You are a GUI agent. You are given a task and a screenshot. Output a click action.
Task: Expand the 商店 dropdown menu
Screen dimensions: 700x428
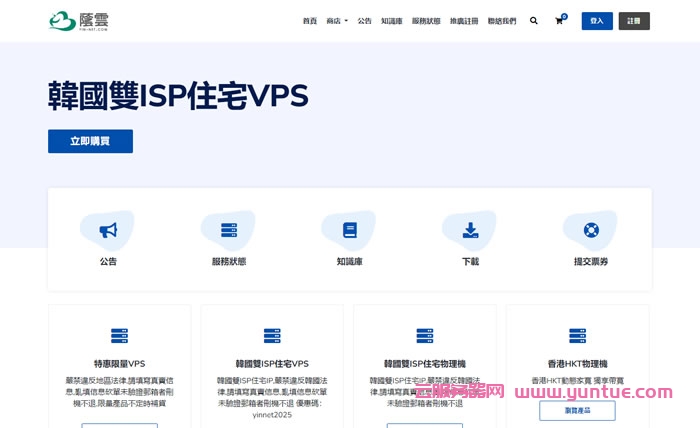click(337, 21)
